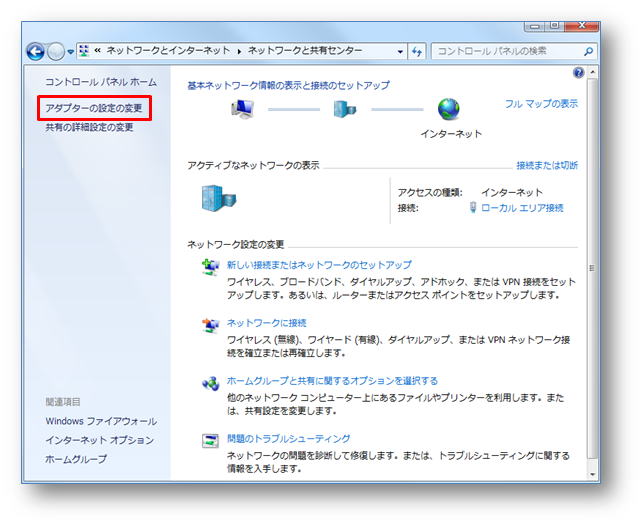Minimize the window
This screenshot has height=526, width=643.
coord(535,26)
